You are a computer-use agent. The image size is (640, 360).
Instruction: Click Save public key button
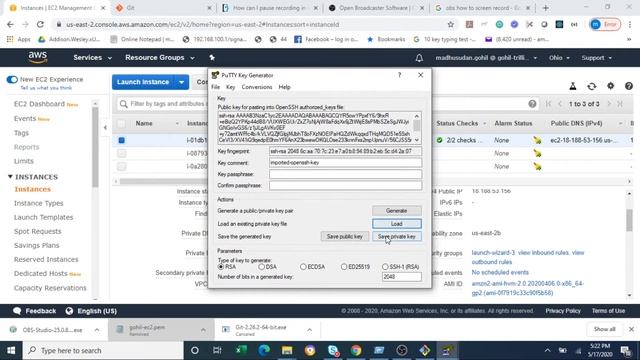pyautogui.click(x=344, y=236)
